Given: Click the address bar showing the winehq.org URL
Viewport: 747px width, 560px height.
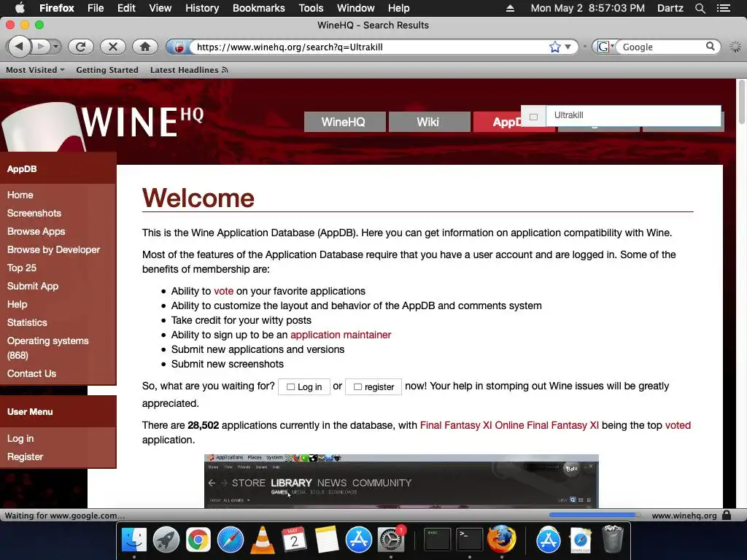Looking at the screenshot, I should click(x=369, y=47).
